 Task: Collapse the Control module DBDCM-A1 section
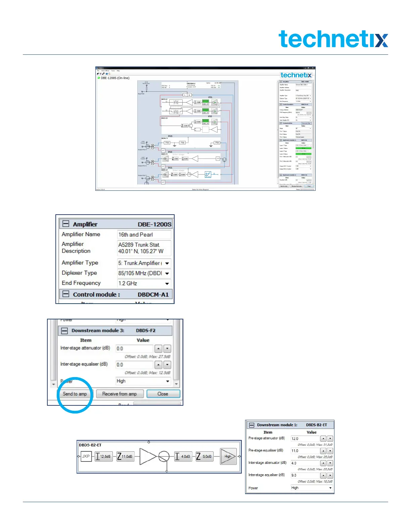[66, 294]
